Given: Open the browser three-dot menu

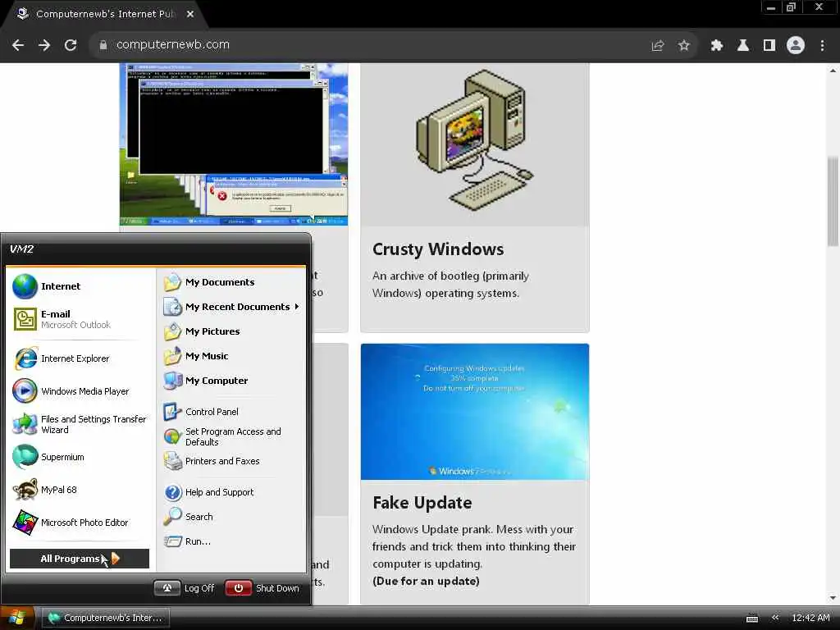Looking at the screenshot, I should click(x=822, y=46).
